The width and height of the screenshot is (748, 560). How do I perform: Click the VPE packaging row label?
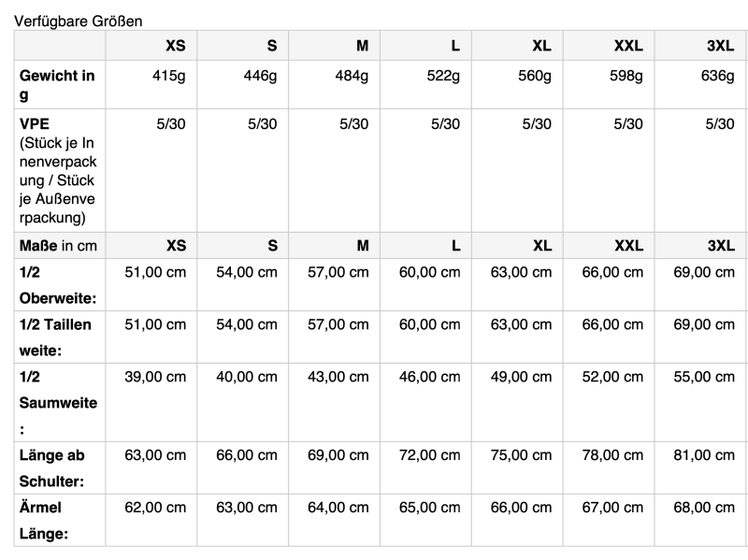(57, 170)
